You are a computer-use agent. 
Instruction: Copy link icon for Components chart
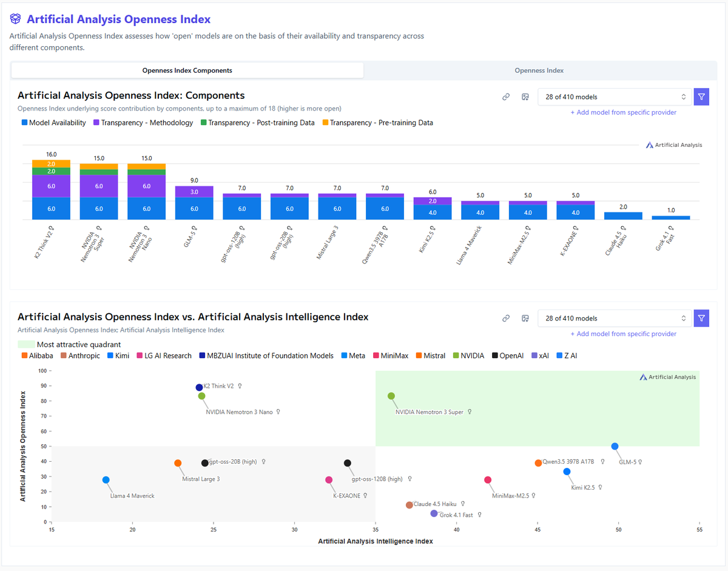pyautogui.click(x=506, y=97)
